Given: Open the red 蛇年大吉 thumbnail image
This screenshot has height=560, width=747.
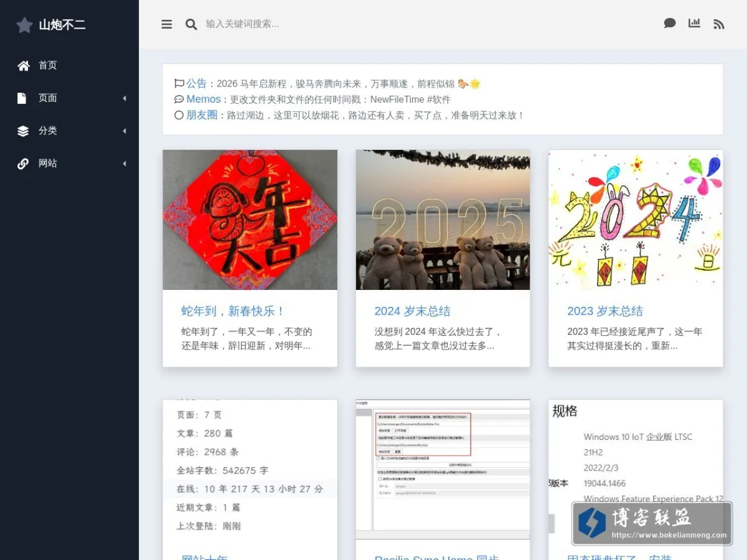Looking at the screenshot, I should [250, 220].
